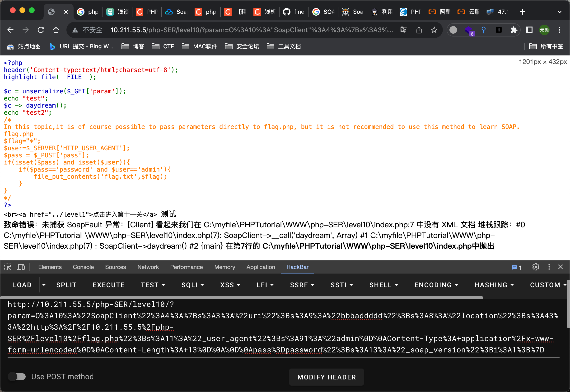
Task: Expand the SSRF dropdown
Action: pyautogui.click(x=302, y=285)
